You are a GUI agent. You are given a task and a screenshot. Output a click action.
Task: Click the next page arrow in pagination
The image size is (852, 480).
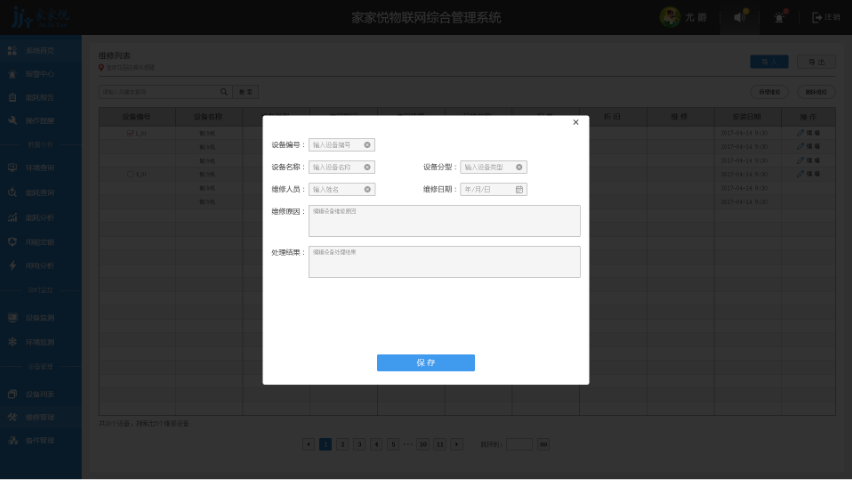point(457,444)
